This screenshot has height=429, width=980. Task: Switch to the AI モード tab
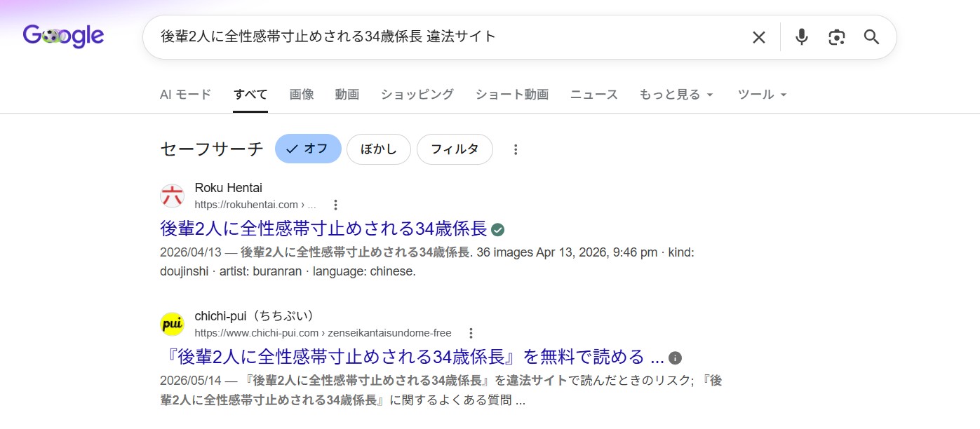(185, 95)
